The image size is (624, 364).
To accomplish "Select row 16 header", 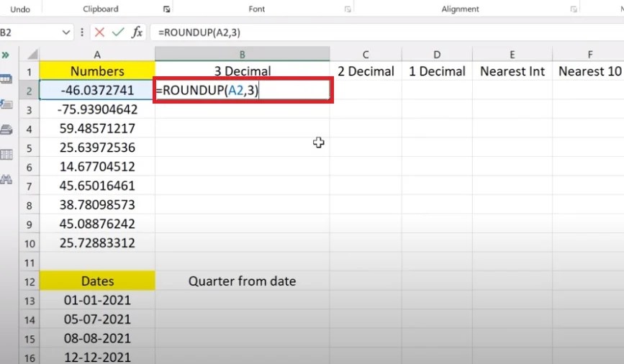I will pos(29,358).
